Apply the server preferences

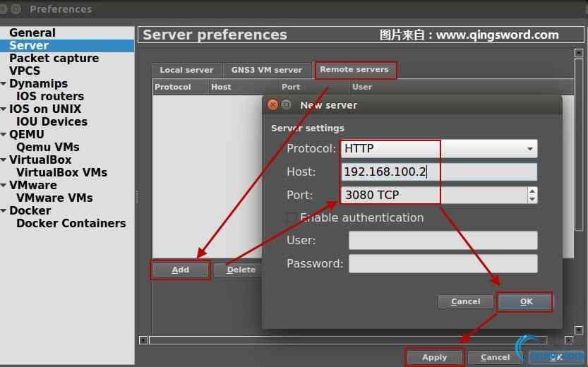tap(435, 358)
